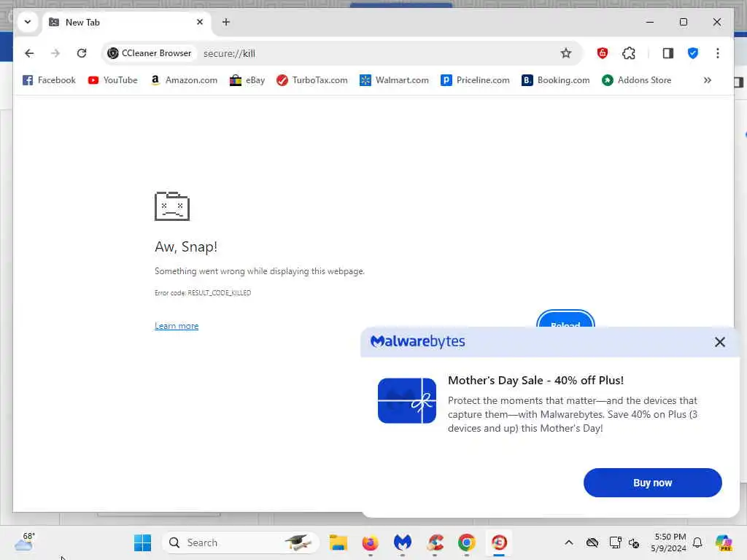The width and height of the screenshot is (747, 560).
Task: Open the three-dot browser menu
Action: (718, 53)
